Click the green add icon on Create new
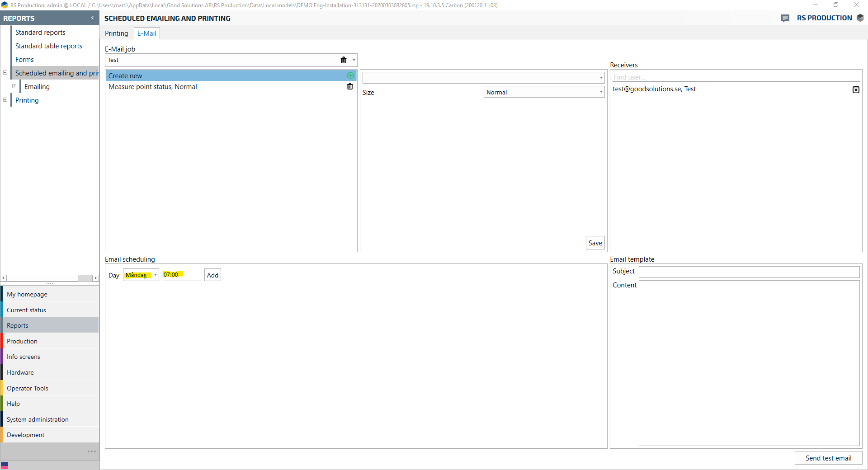Screen dimensions: 868x470 tap(350, 75)
